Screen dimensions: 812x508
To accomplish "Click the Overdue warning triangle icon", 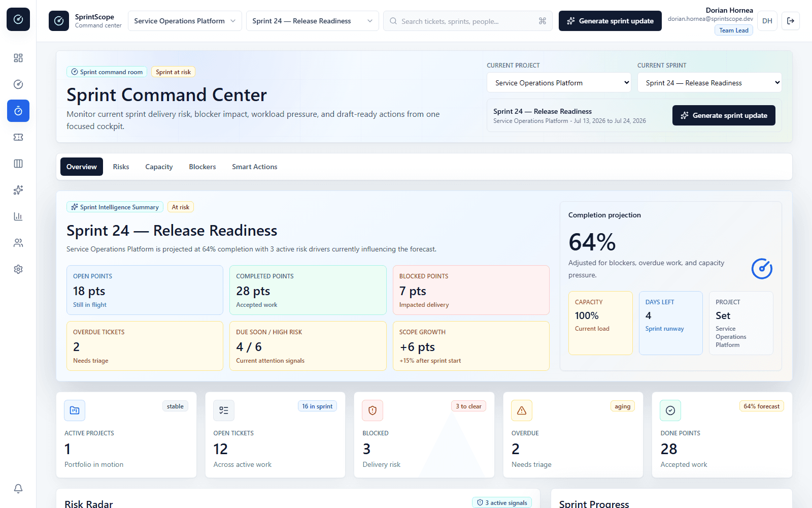I will [x=522, y=410].
